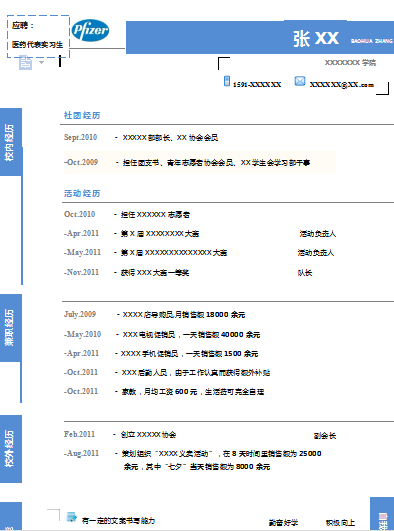Expand the paste options dropdown arrow
Viewport: 394px width, 531px height.
[x=41, y=62]
